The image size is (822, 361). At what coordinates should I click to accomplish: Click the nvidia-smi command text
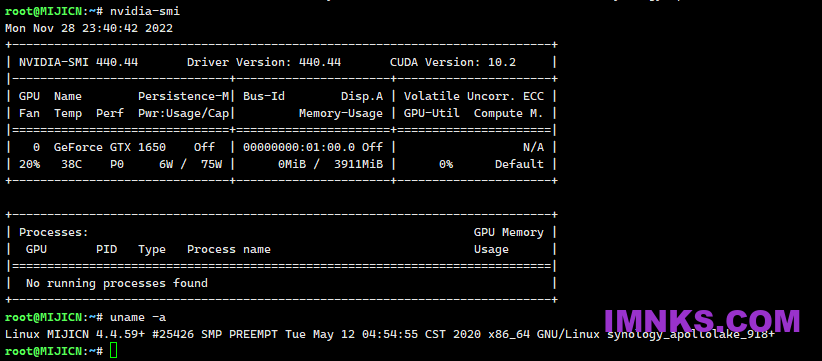point(145,12)
